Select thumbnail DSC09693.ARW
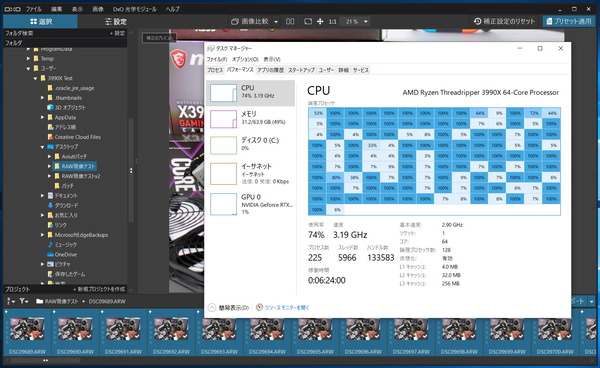600x368 pixels. coord(219,333)
